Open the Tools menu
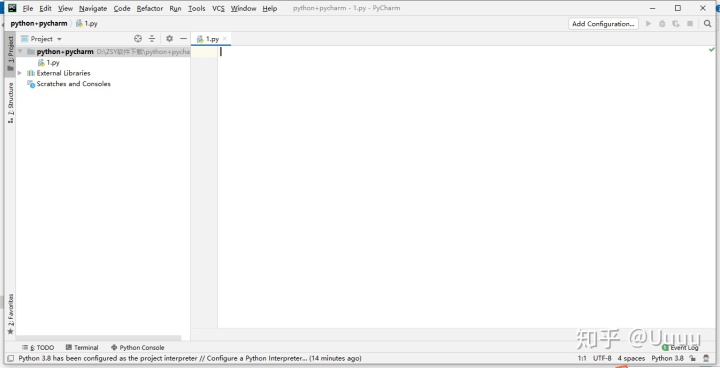 coord(197,8)
